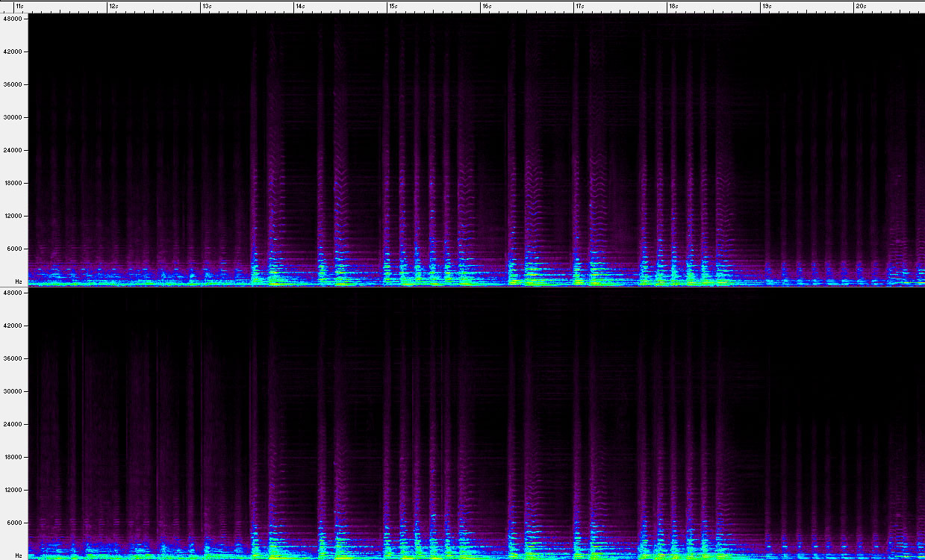Viewport: 925px width, 560px height.
Task: Set the playhead at the 15s marker
Action: tap(393, 6)
